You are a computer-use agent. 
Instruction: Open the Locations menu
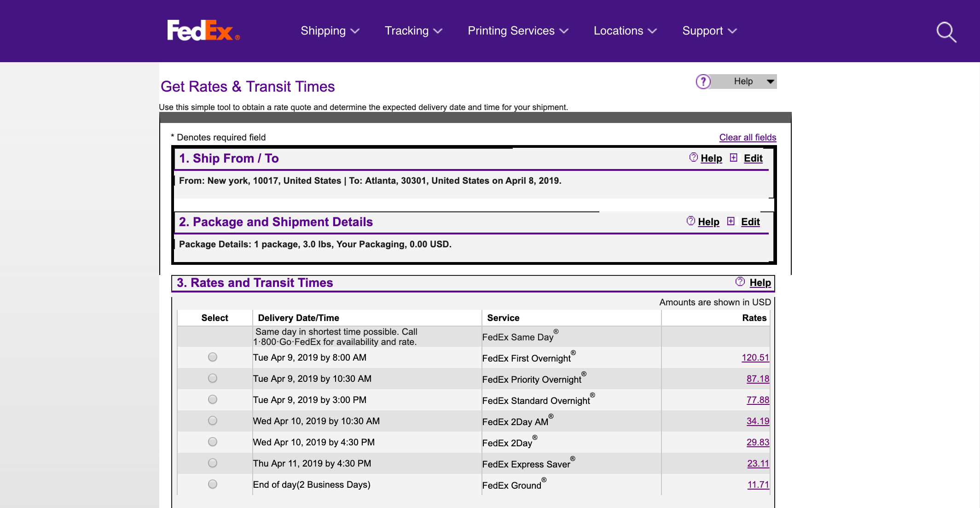pyautogui.click(x=625, y=31)
